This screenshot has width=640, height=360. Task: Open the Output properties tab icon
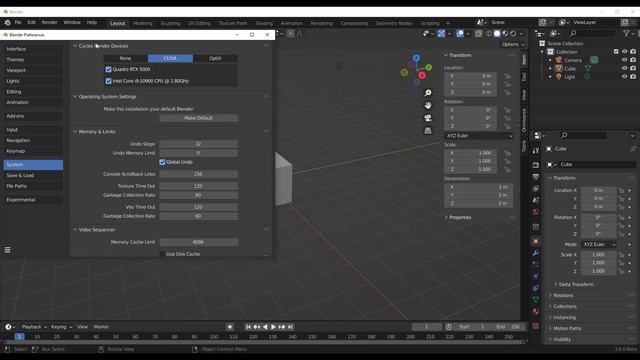[536, 177]
